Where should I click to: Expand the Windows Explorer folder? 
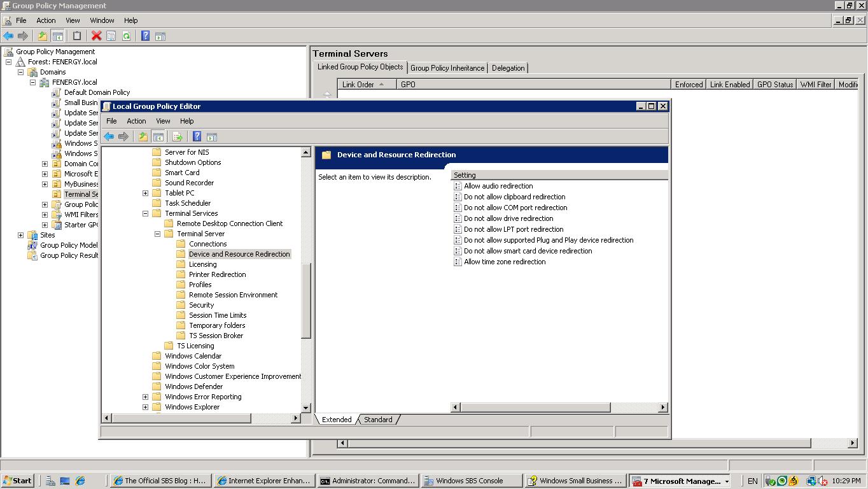click(x=146, y=407)
